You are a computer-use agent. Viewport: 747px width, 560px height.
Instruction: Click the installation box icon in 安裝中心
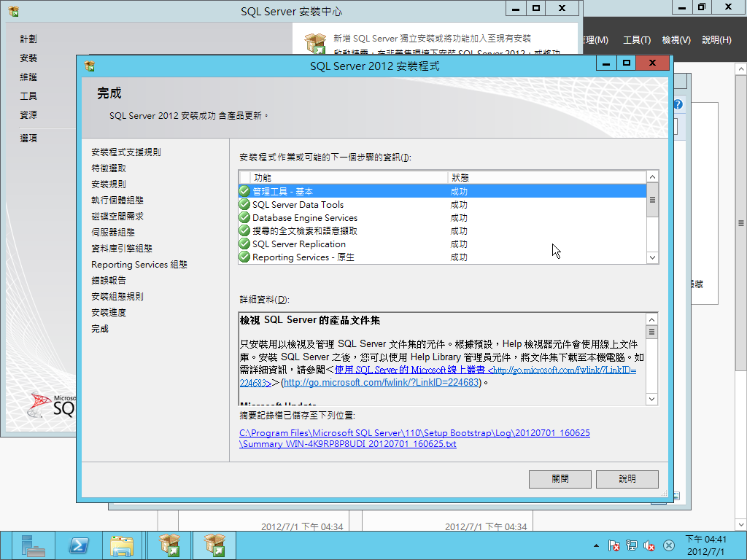coord(315,43)
